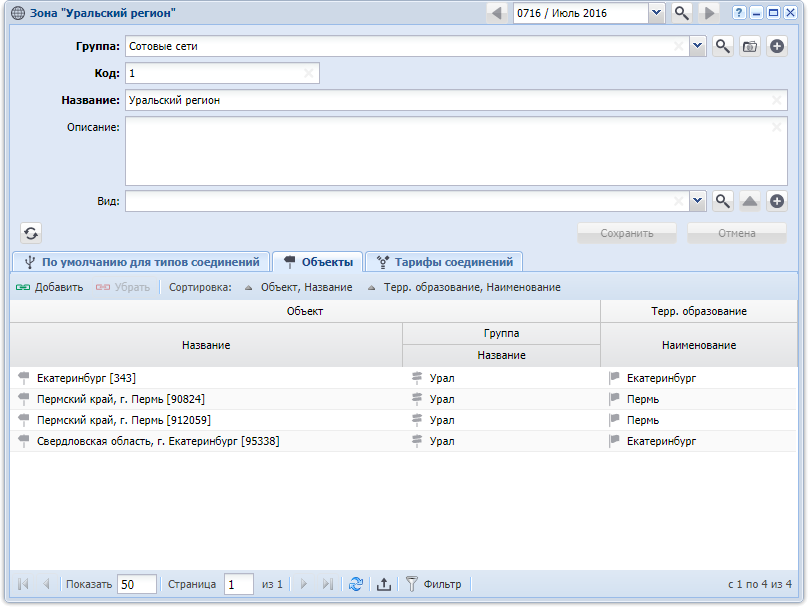
Task: Click Убрать to remove object
Action: [x=123, y=287]
